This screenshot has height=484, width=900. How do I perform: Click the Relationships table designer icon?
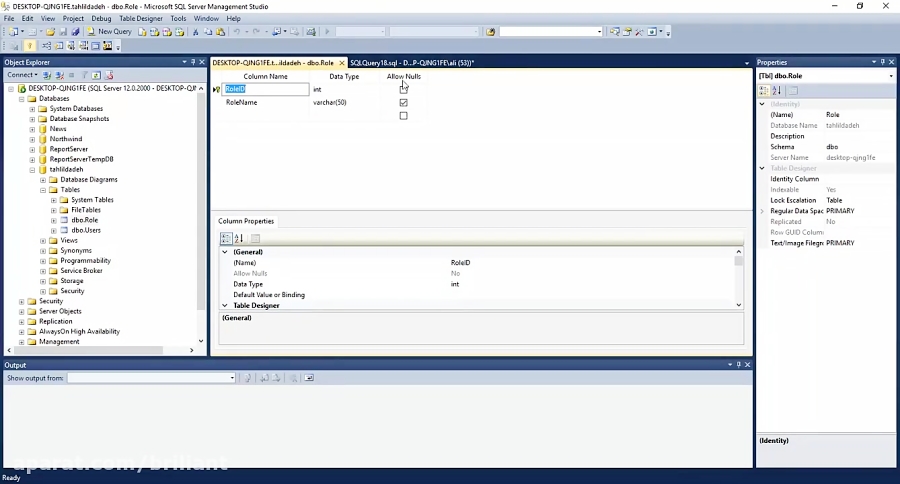46,46
